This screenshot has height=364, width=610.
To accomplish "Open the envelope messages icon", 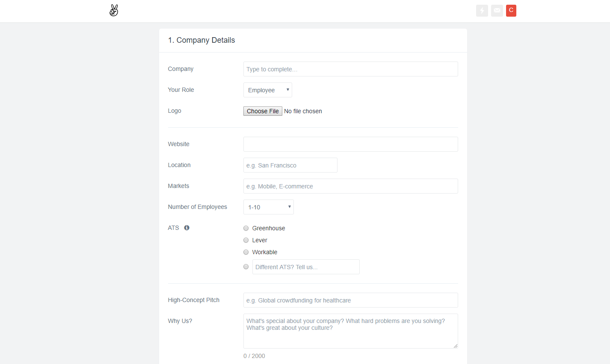I will (497, 11).
